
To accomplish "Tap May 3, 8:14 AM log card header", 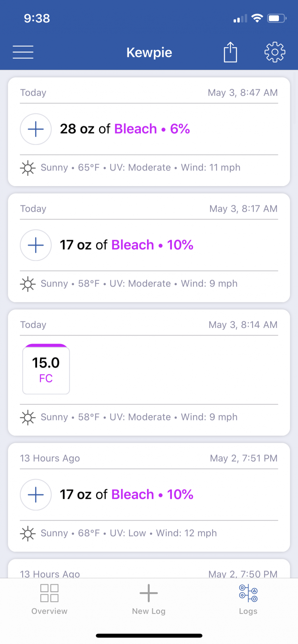I will click(x=149, y=325).
